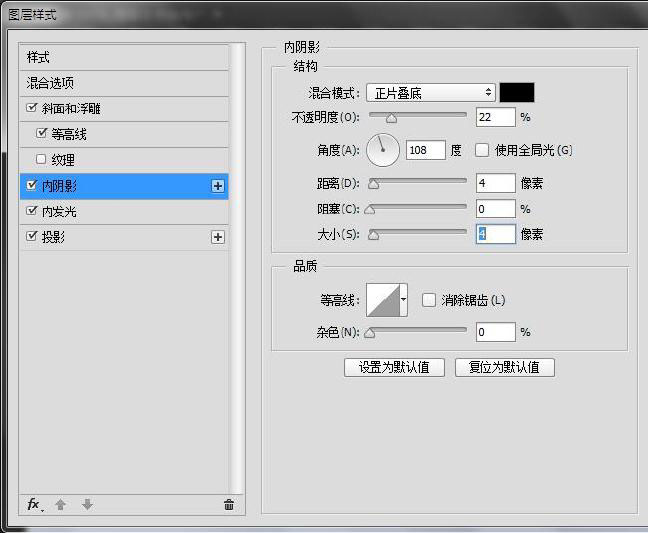Click the contour curve thumbnail
The width and height of the screenshot is (648, 533).
pos(383,300)
